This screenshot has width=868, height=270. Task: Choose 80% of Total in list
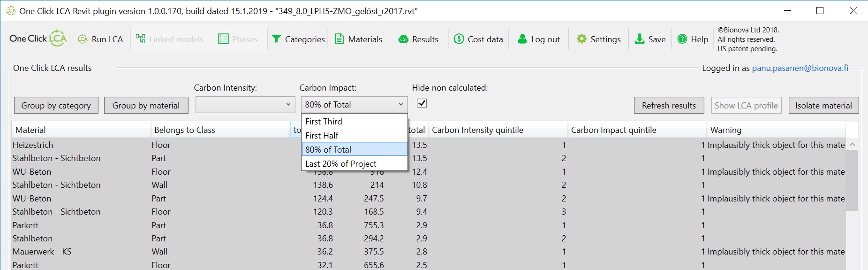point(355,149)
